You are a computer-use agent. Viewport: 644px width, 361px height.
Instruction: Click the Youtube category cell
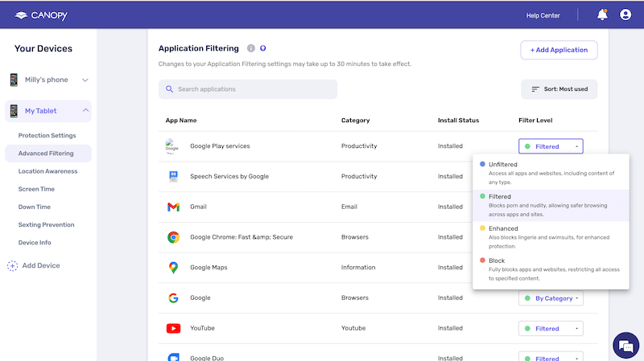(353, 328)
